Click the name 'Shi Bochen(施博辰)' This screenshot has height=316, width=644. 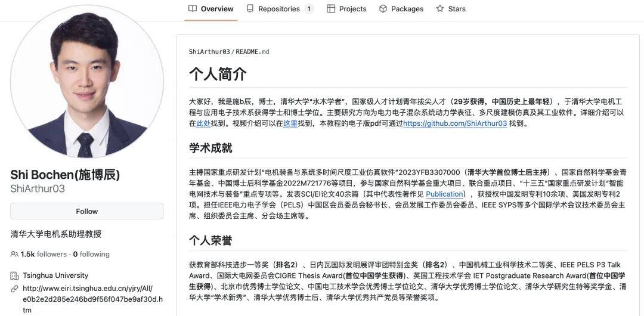[65, 175]
